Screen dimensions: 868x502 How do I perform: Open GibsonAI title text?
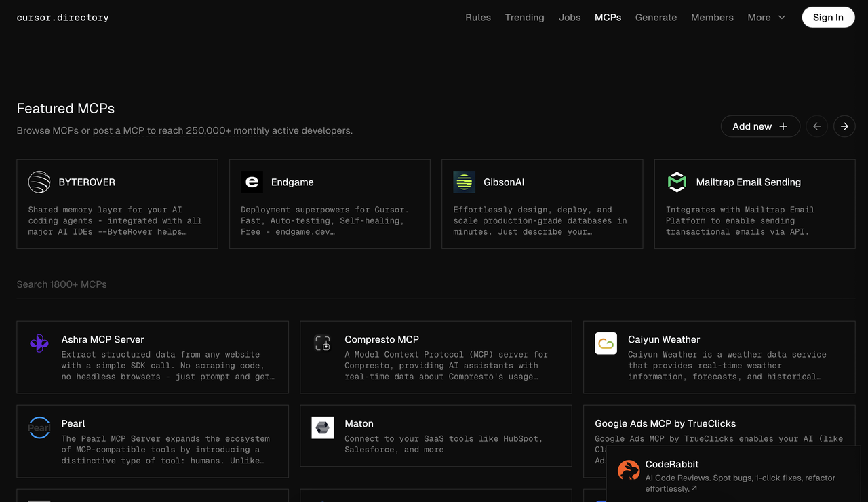point(504,182)
